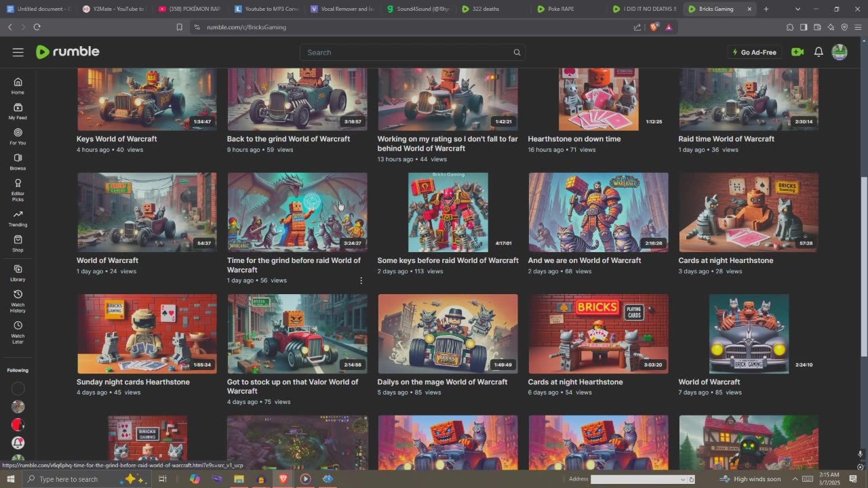Image resolution: width=868 pixels, height=488 pixels.
Task: Open Windows notification center icon
Action: pos(853,479)
